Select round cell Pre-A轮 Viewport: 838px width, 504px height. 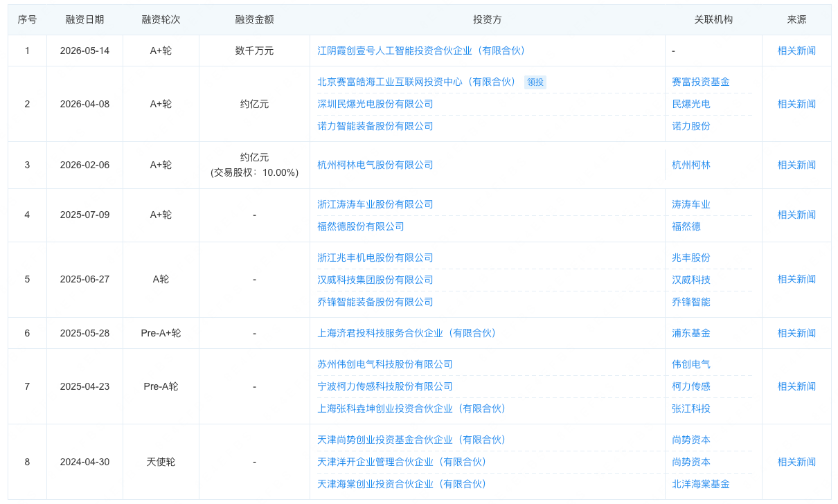(161, 386)
